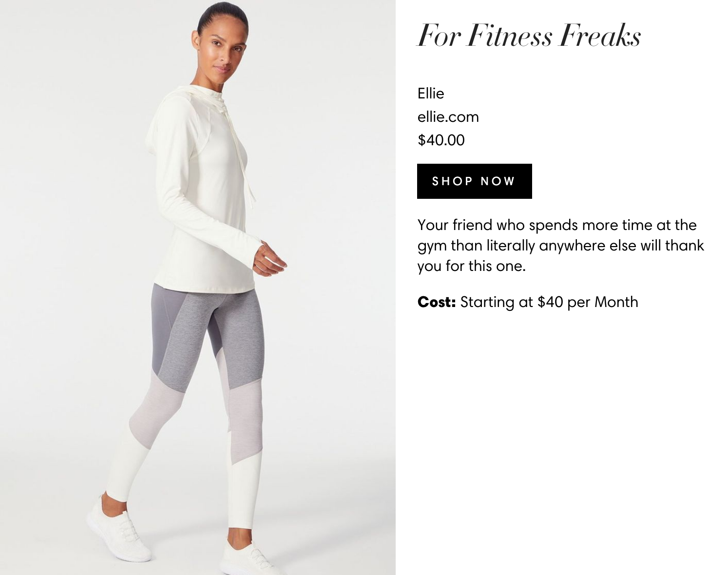Screen dimensions: 728x575
Task: Select the Ellie brand name
Action: tap(431, 93)
